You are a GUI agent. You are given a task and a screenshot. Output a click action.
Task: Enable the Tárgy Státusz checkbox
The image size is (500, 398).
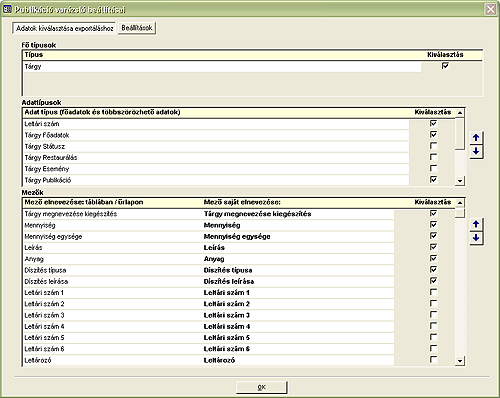point(433,146)
